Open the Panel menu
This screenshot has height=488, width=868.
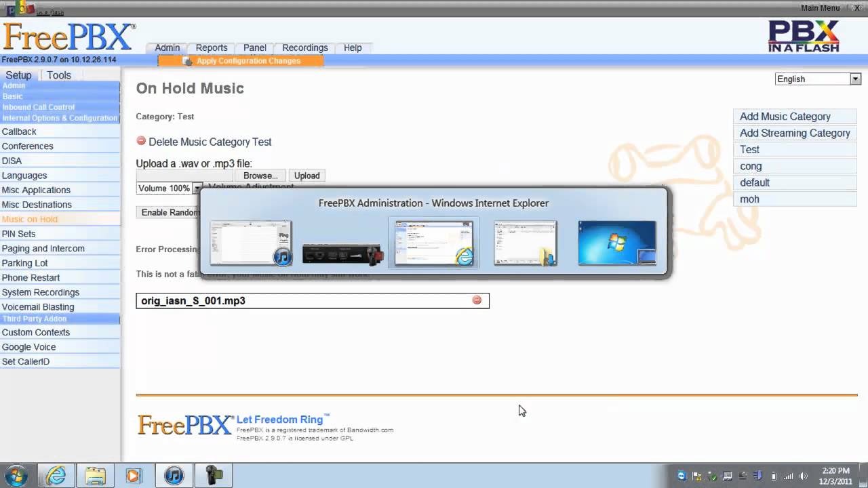point(255,47)
